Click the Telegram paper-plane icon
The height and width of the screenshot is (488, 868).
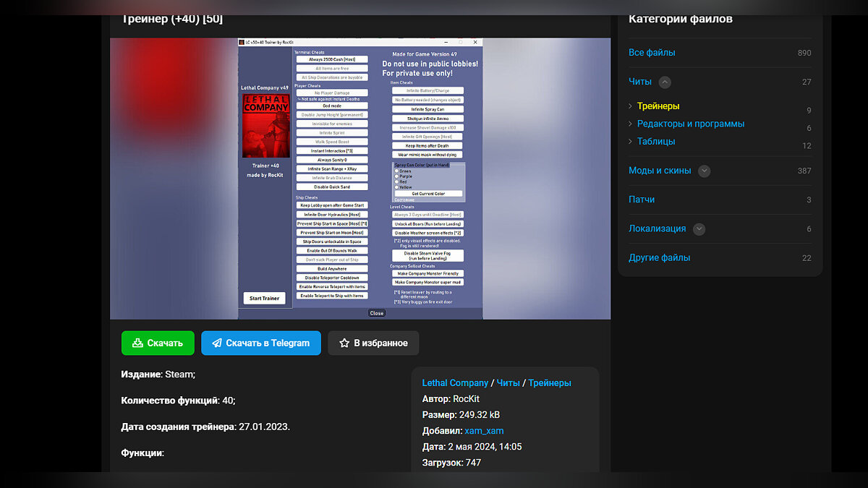pos(216,343)
